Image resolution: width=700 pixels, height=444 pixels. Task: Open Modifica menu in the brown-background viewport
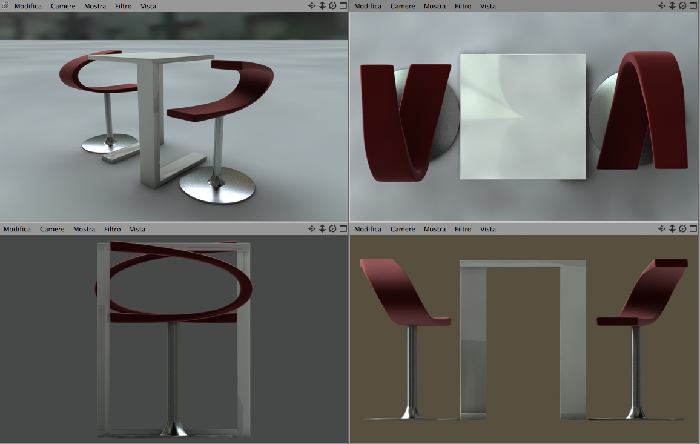(x=368, y=229)
